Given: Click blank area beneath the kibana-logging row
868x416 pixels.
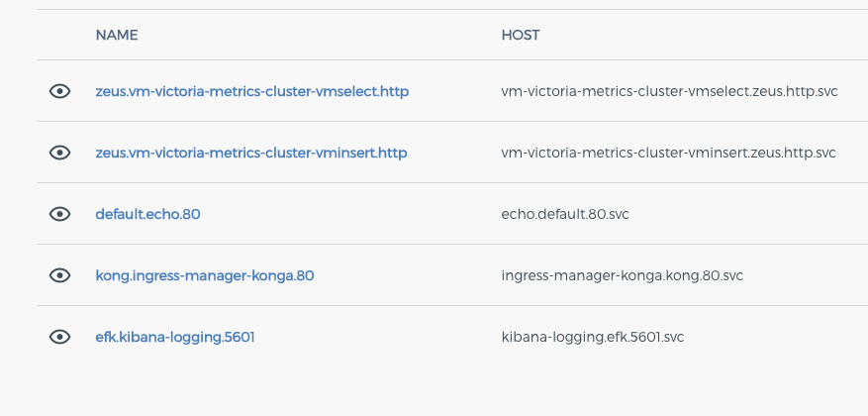Looking at the screenshot, I should click(442, 390).
